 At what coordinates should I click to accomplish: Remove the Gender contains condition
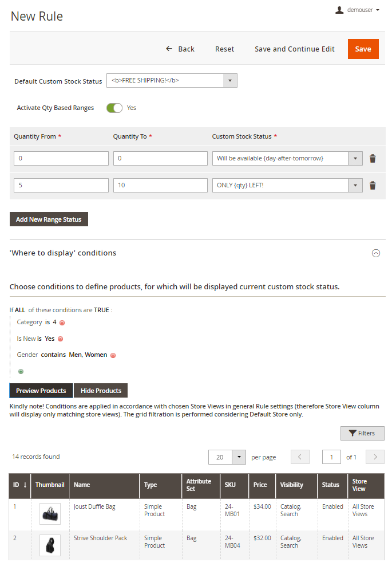[x=113, y=355]
